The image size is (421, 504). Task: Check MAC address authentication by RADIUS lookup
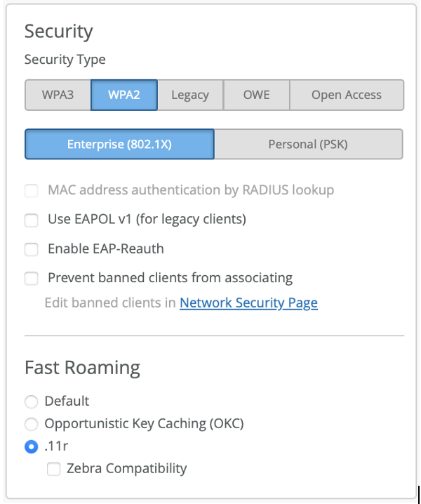click(32, 190)
